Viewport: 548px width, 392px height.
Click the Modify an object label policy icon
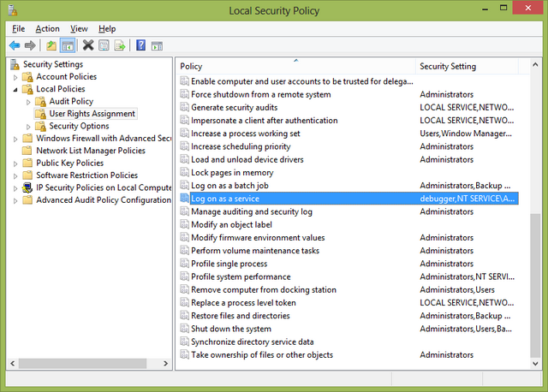(184, 224)
